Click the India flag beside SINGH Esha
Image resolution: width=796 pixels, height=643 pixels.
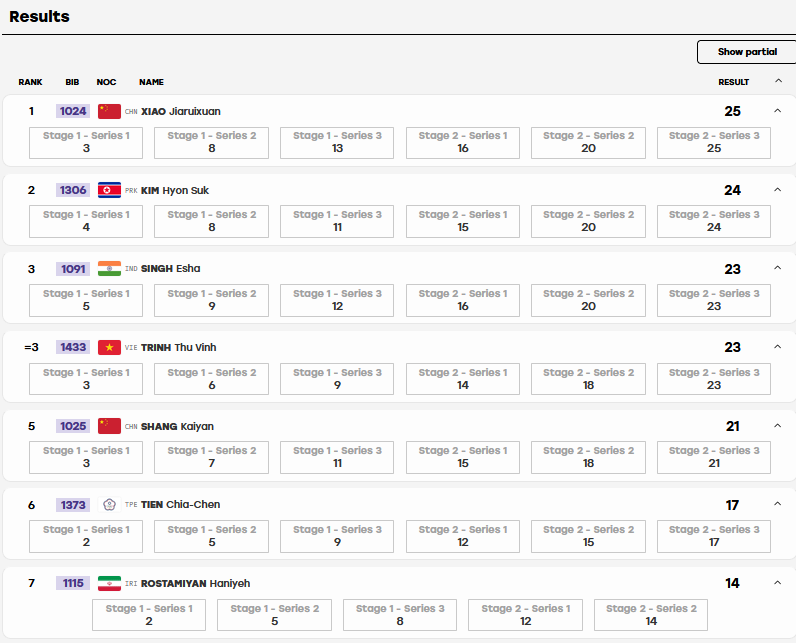click(109, 268)
